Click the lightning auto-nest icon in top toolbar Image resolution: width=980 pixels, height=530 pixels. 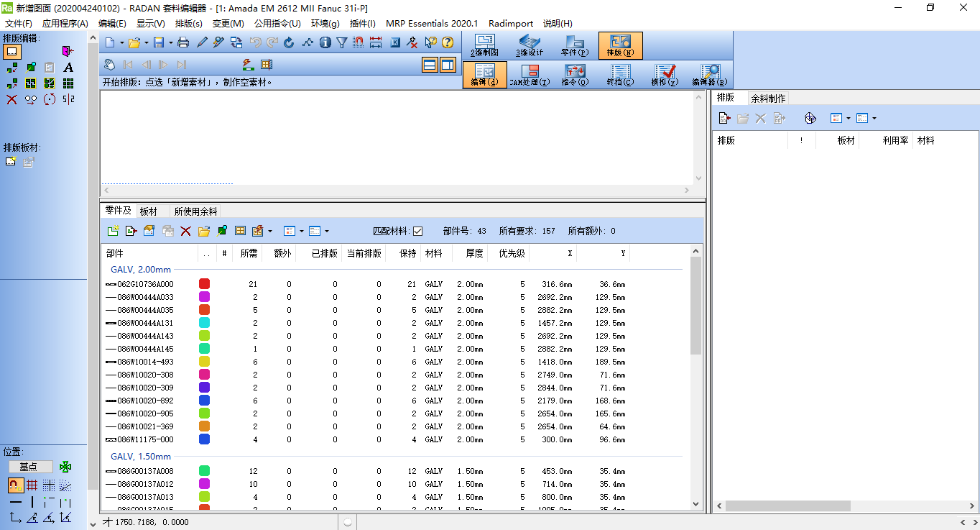click(248, 65)
